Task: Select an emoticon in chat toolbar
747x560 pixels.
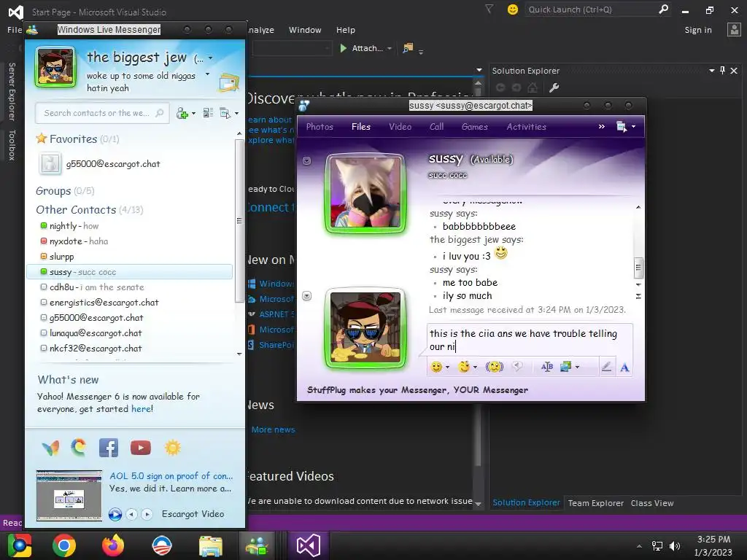Action: 436,367
